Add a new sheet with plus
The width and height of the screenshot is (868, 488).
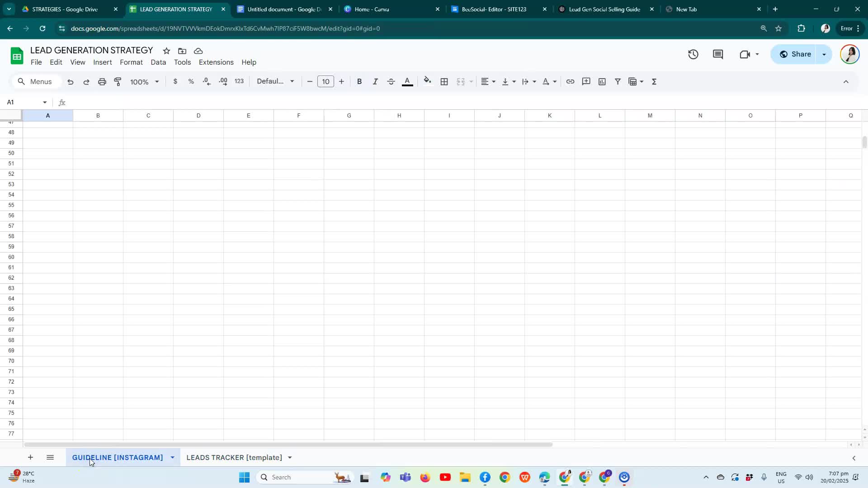[x=30, y=457]
